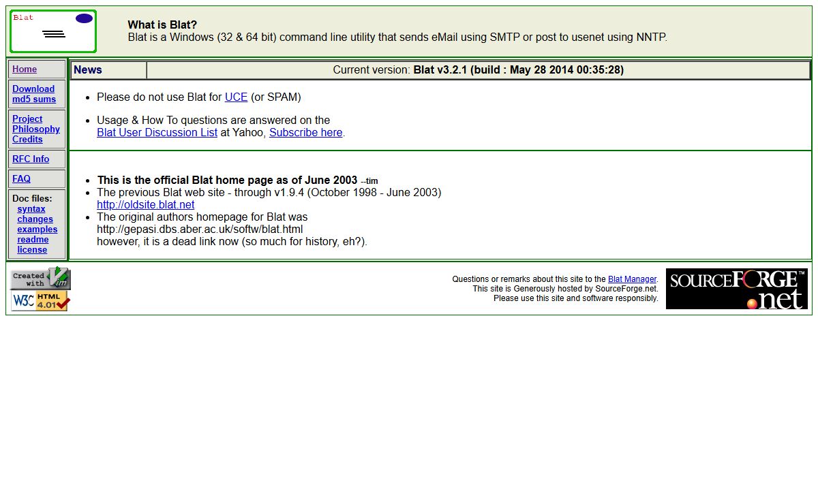
Task: Go to the Home page link
Action: pyautogui.click(x=25, y=69)
